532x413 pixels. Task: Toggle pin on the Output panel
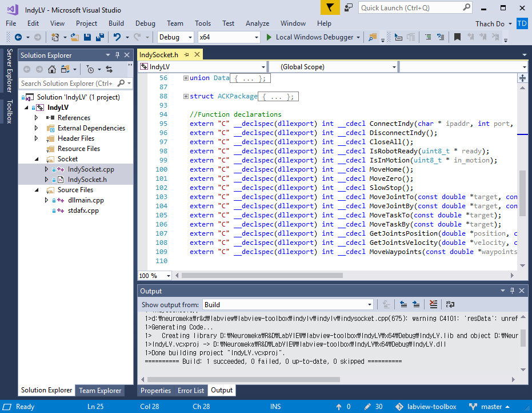click(513, 291)
